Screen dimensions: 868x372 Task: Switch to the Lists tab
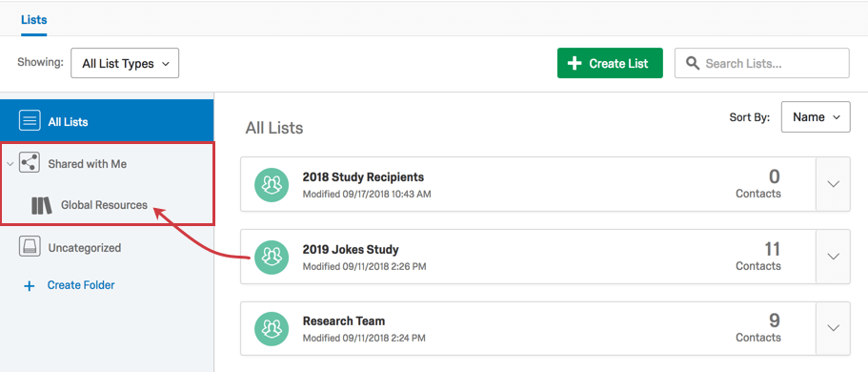pos(33,20)
